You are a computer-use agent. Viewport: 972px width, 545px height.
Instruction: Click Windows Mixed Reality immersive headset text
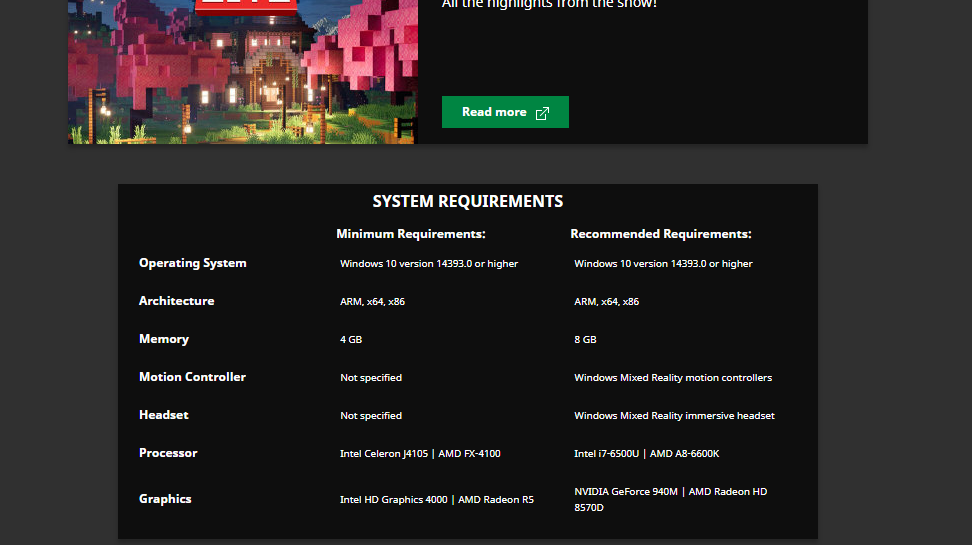674,416
